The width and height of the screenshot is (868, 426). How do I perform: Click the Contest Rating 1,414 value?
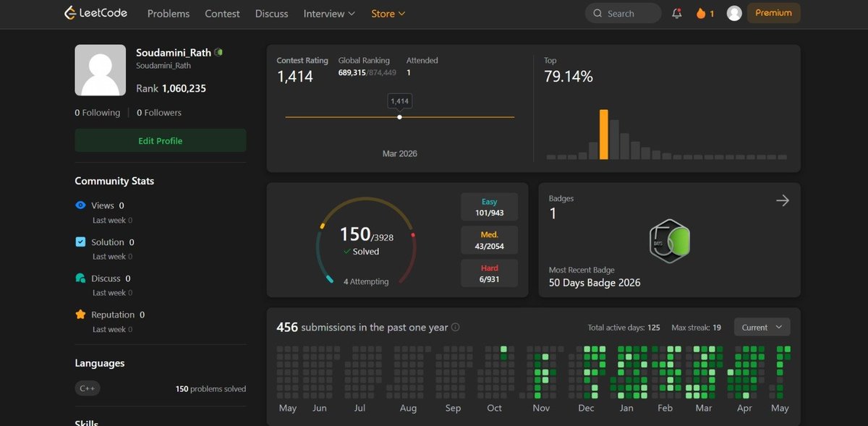(295, 76)
